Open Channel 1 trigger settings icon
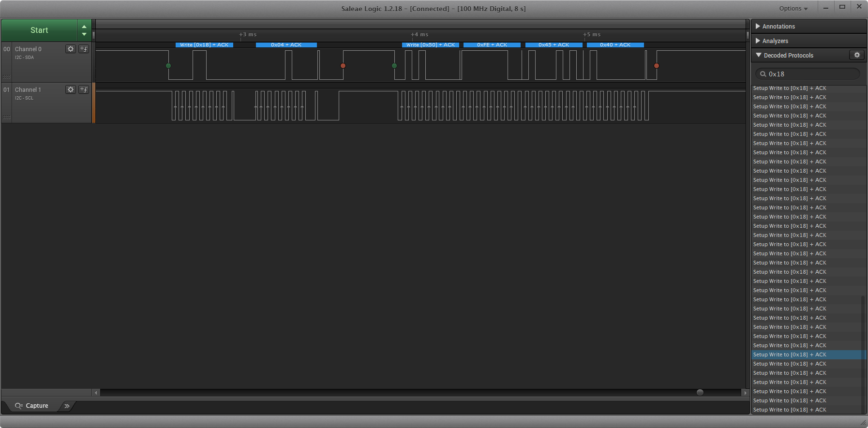The image size is (868, 428). 84,89
